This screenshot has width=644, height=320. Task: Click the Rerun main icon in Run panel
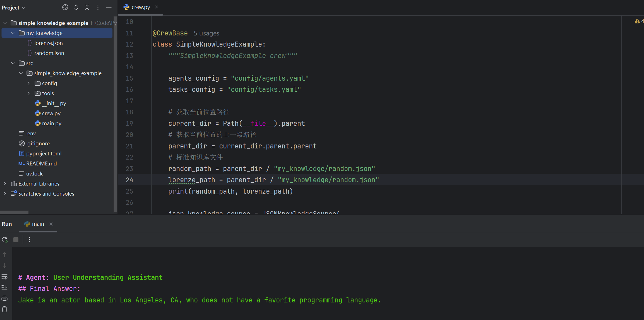coord(5,240)
